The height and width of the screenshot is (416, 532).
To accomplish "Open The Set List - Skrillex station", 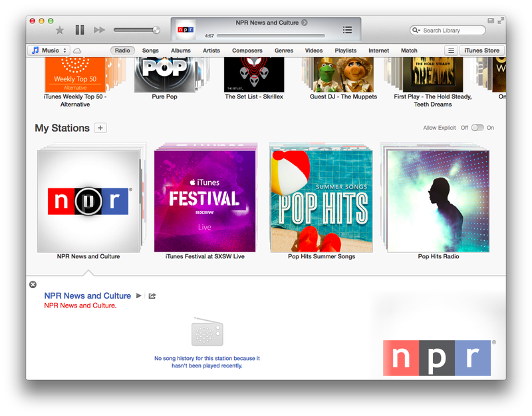I will pos(254,75).
